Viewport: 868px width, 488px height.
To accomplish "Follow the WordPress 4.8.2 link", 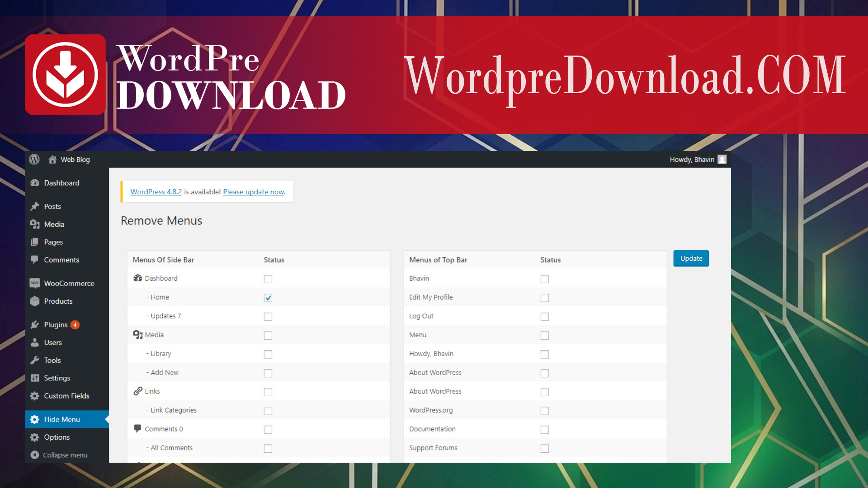I will pyautogui.click(x=156, y=192).
